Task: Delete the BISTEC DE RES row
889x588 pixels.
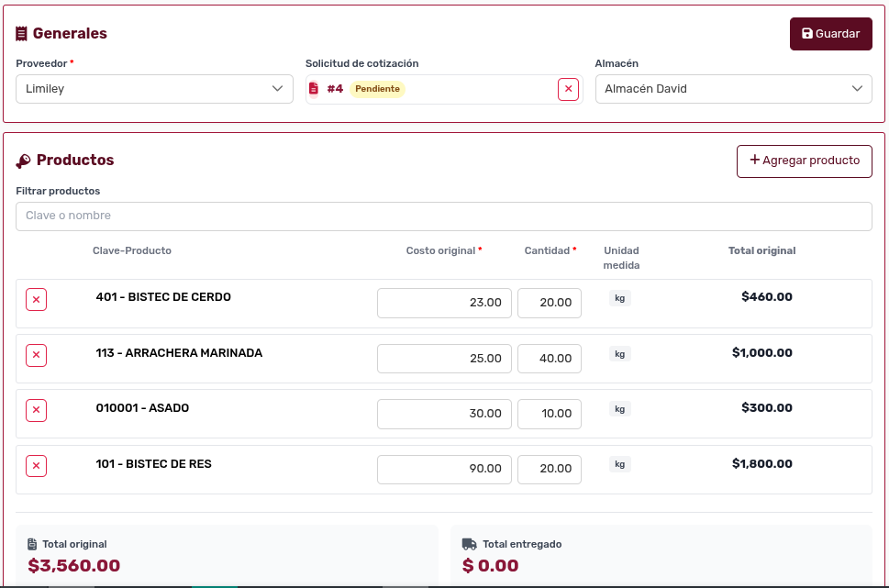Action: (x=36, y=466)
